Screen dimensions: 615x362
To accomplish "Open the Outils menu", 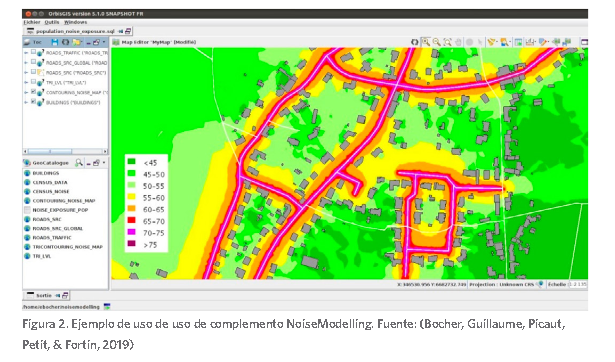I will (x=51, y=22).
